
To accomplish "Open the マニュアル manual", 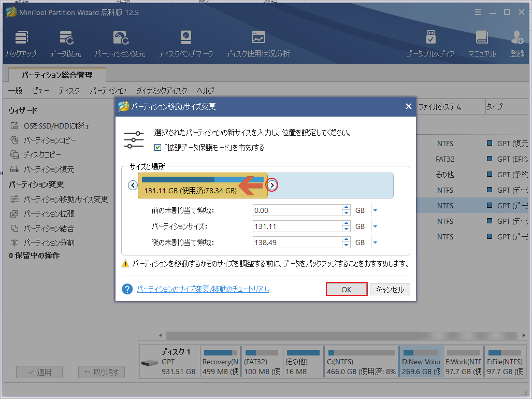I will (482, 44).
